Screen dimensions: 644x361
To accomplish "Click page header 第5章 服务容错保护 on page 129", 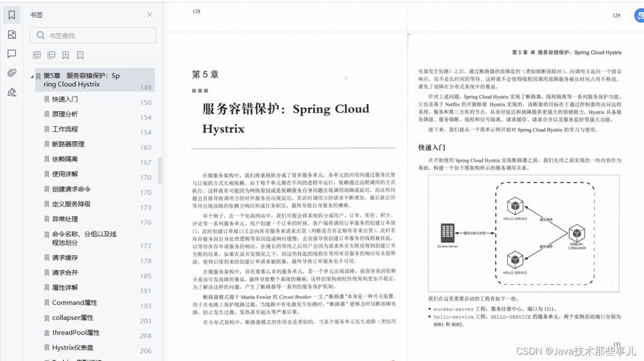I will click(567, 52).
